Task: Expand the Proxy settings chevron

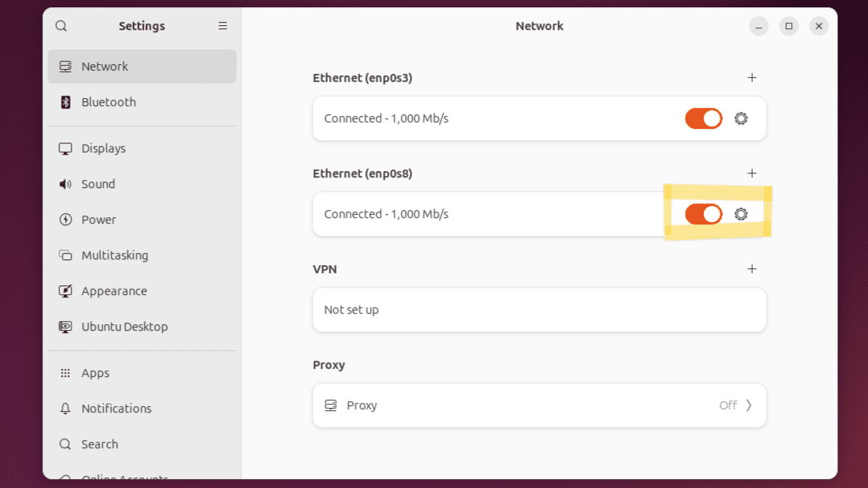Action: tap(749, 405)
